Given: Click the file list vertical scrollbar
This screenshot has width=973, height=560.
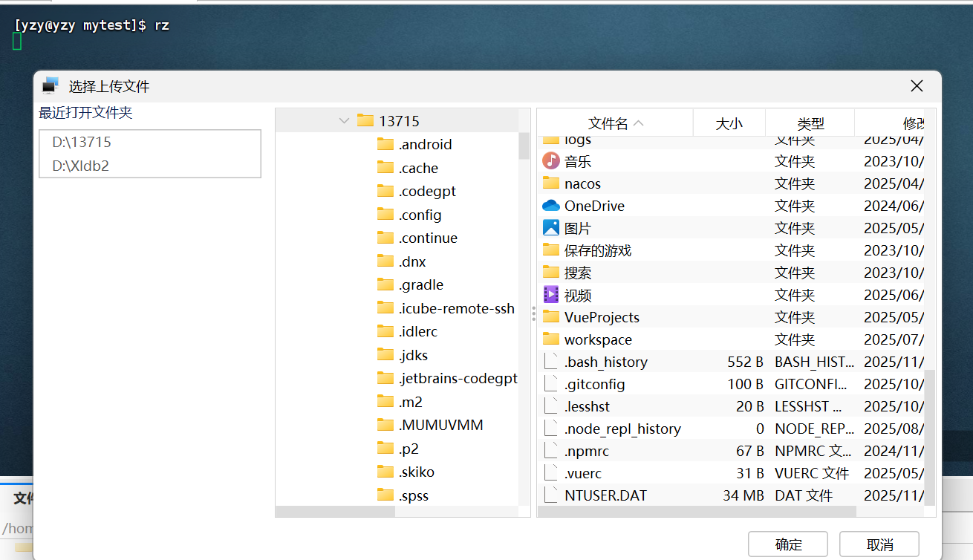Looking at the screenshot, I should tap(929, 438).
